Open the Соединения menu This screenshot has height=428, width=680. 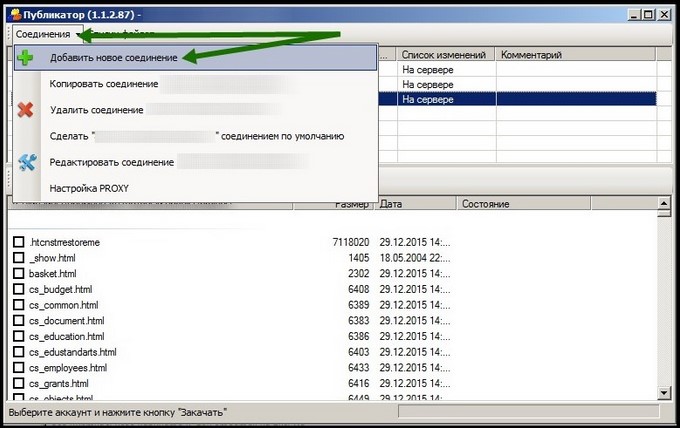coord(43,34)
